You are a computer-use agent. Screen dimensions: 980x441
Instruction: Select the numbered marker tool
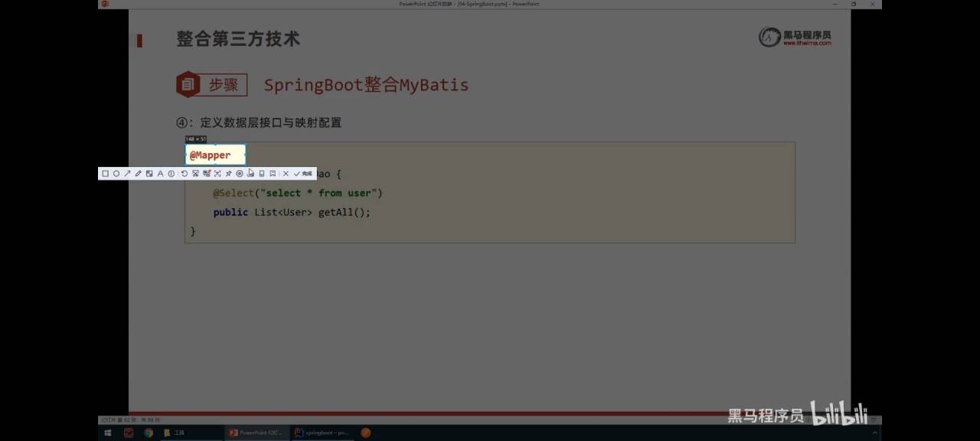pyautogui.click(x=171, y=174)
